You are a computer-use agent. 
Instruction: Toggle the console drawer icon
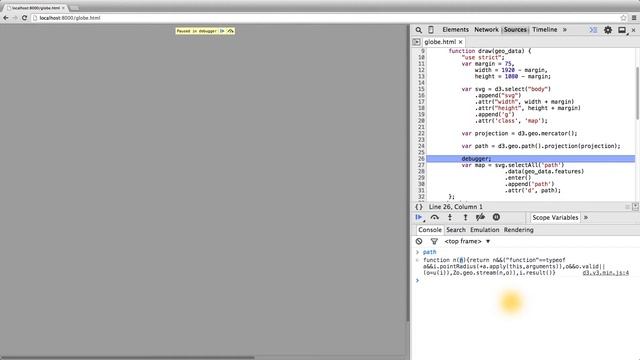click(593, 30)
